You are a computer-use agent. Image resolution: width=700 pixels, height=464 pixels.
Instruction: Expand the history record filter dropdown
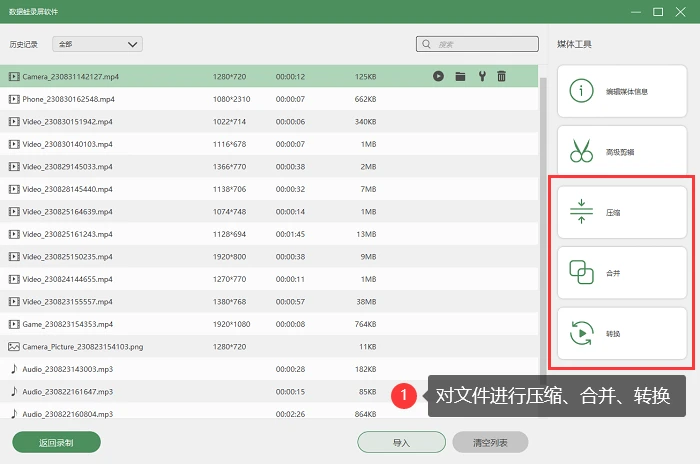[97, 44]
